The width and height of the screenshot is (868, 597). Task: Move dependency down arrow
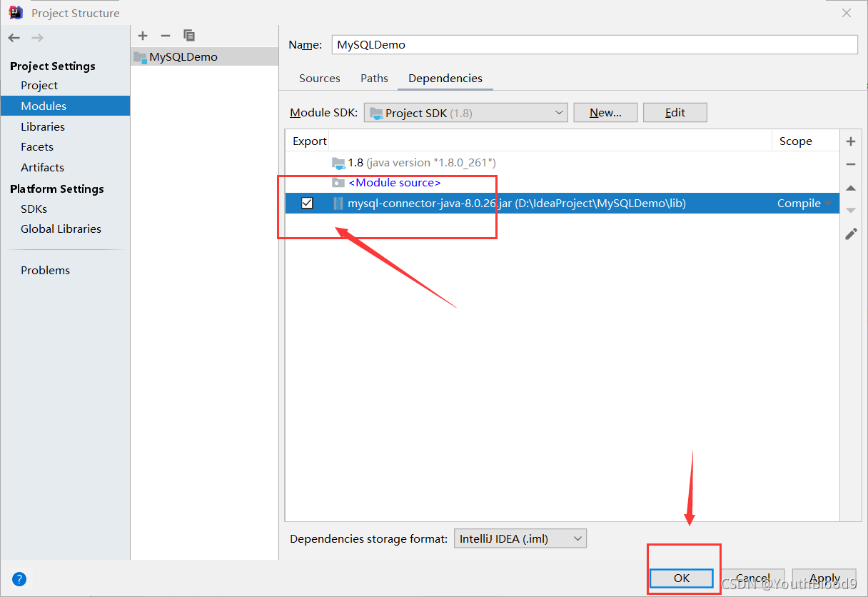(x=851, y=210)
